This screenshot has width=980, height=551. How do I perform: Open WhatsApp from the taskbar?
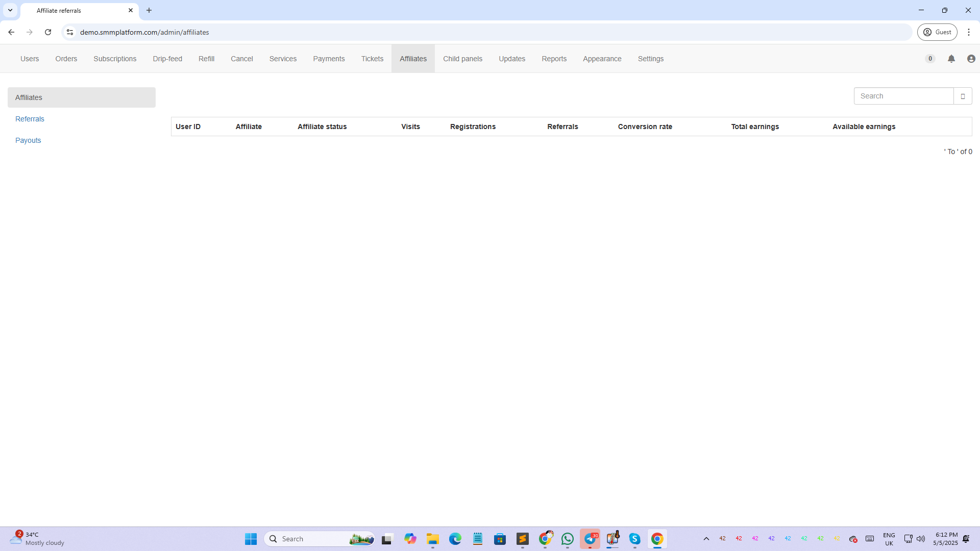click(567, 539)
